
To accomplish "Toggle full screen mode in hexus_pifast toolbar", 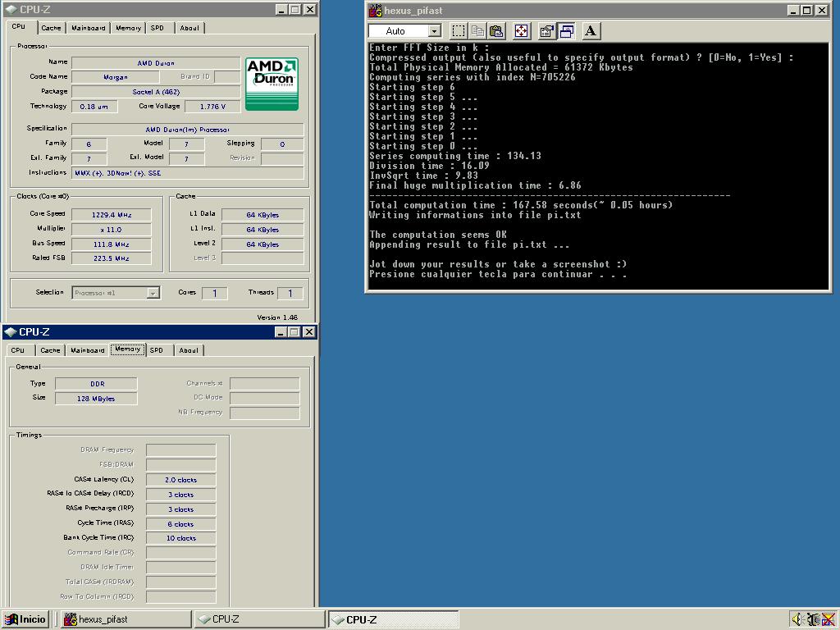I will point(521,31).
